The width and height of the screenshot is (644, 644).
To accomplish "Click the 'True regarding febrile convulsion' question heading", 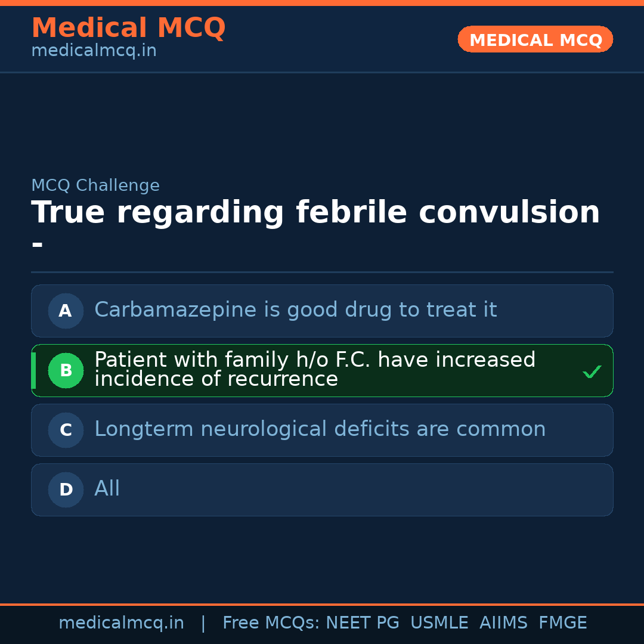I will pos(315,213).
